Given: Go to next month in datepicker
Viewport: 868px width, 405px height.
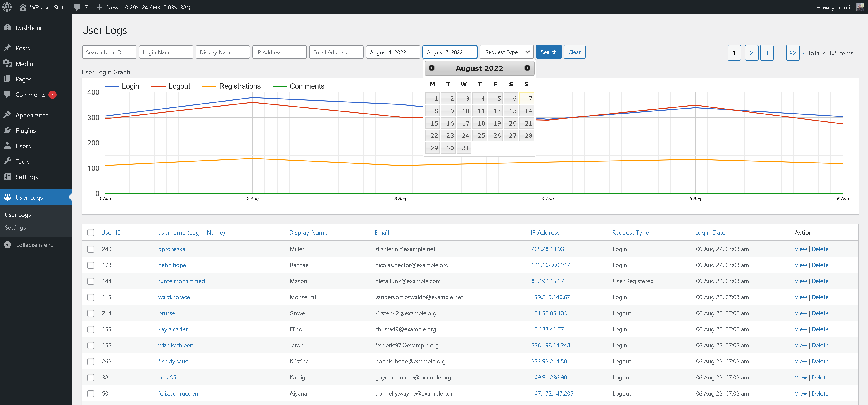Looking at the screenshot, I should pos(527,68).
